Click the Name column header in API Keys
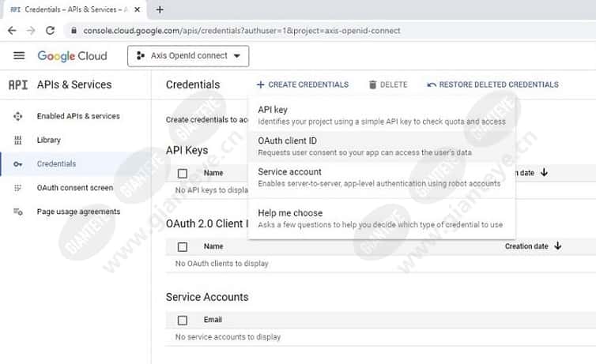 pos(213,173)
